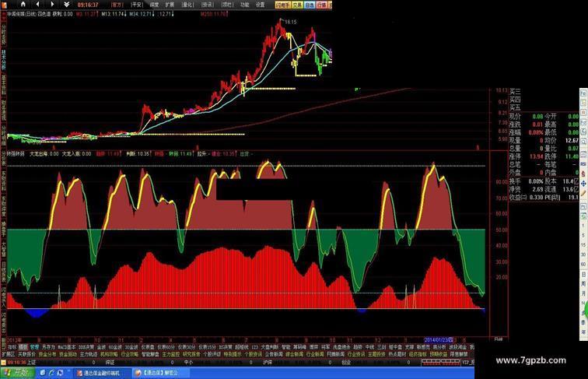Open the 平安 menu

137,5
